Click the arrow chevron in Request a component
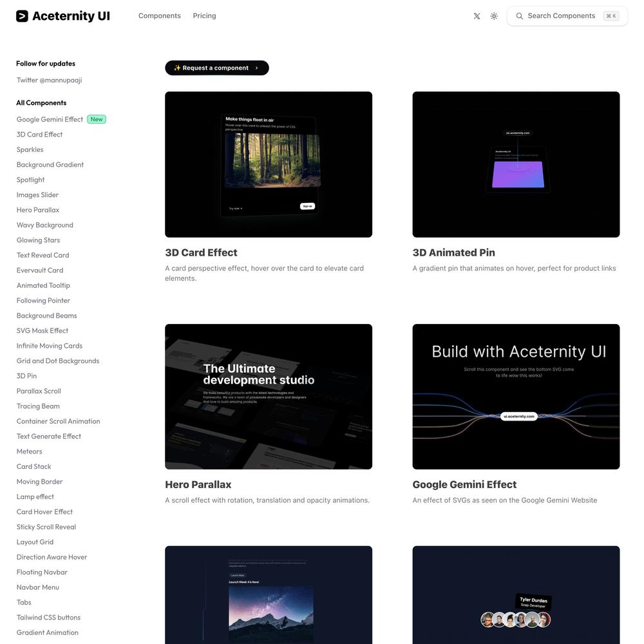Screen dimensions: 644x644 click(257, 68)
